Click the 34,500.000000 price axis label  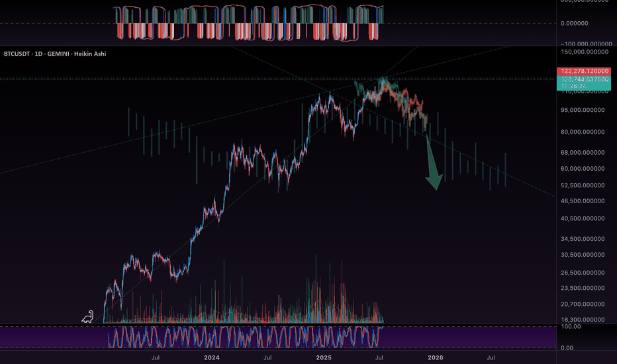pos(583,240)
